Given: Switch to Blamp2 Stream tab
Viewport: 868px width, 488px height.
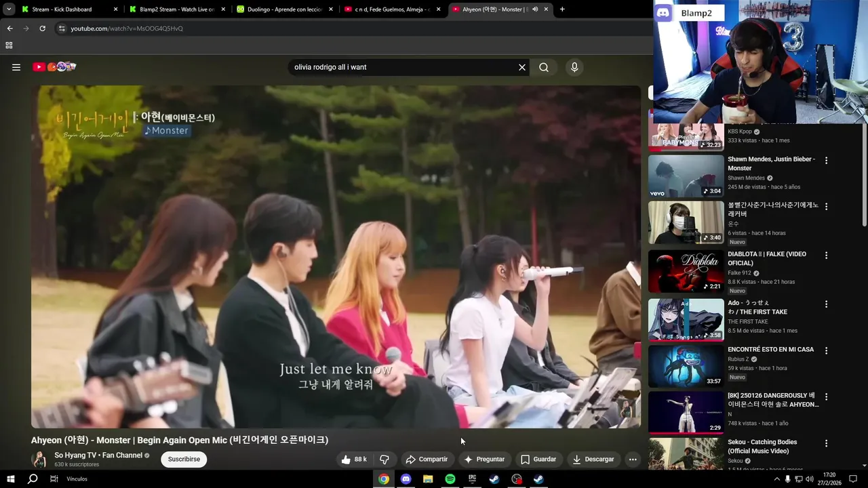Looking at the screenshot, I should point(176,9).
